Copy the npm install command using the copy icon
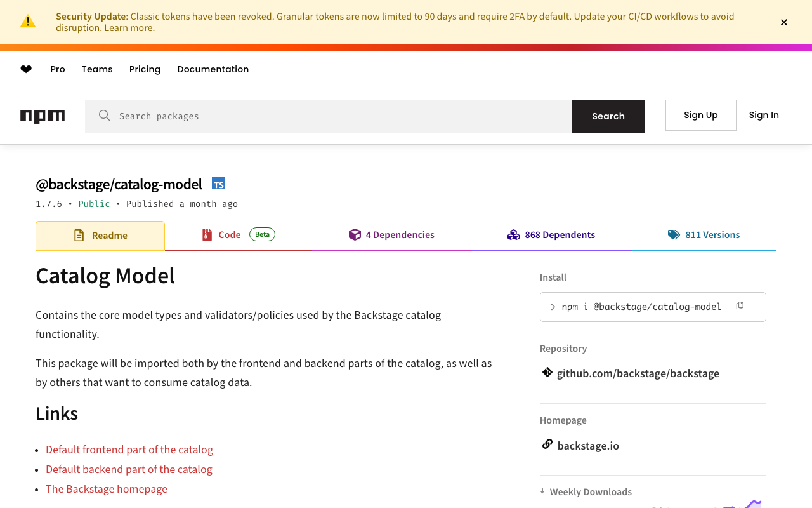 pyautogui.click(x=740, y=305)
